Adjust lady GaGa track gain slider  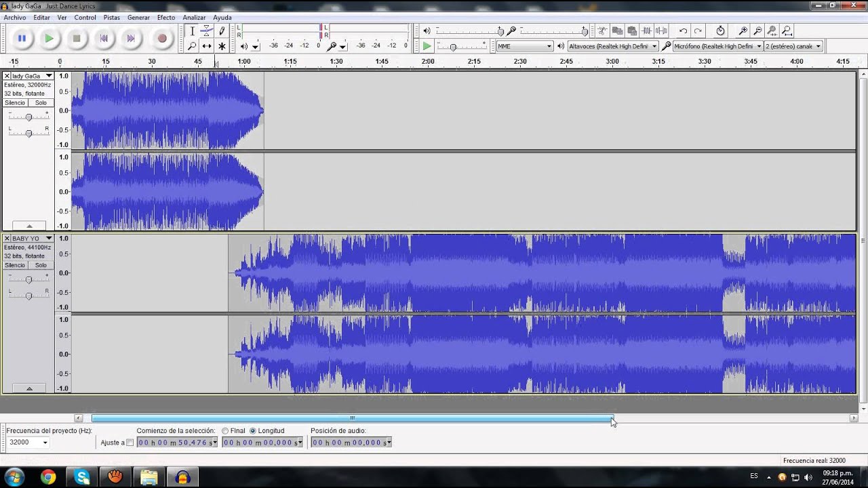tap(28, 117)
